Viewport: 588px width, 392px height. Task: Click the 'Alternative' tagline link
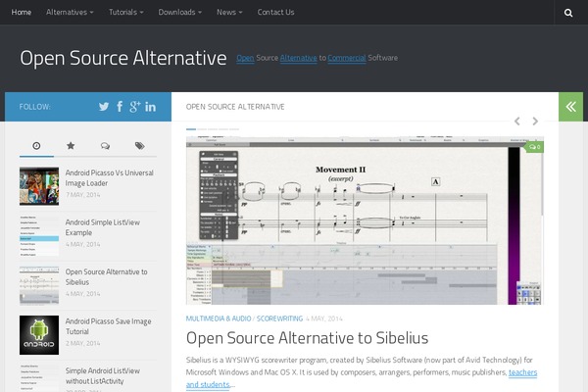coord(299,58)
